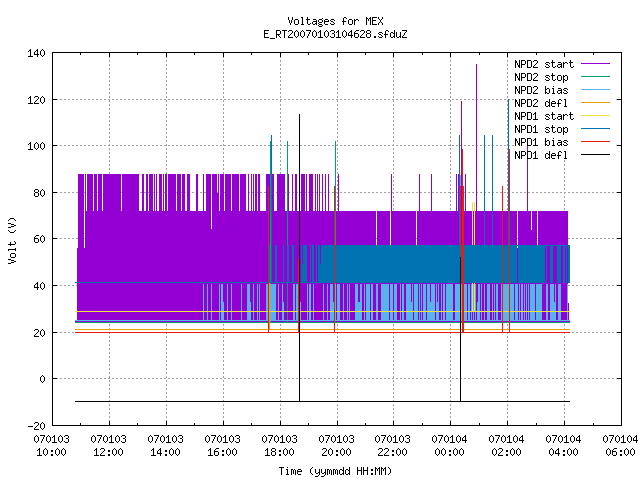Click the x-axis tick label '00:00'
This screenshot has width=640, height=480.
pos(449,452)
